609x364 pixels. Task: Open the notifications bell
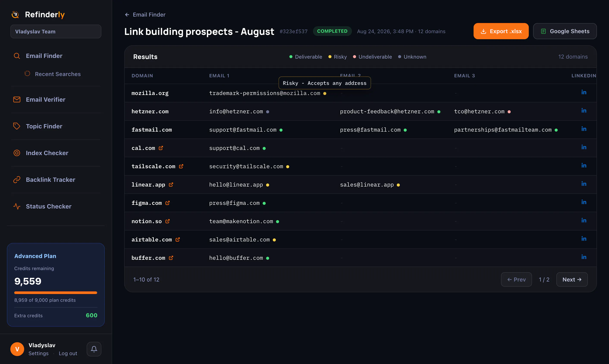tap(94, 349)
